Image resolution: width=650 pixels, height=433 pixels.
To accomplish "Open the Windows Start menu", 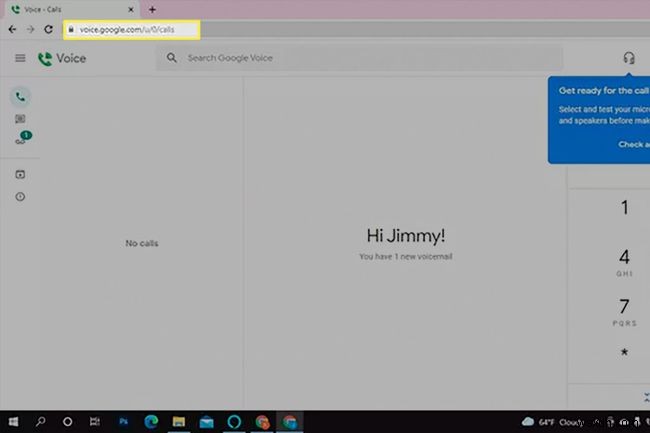I will 13,422.
